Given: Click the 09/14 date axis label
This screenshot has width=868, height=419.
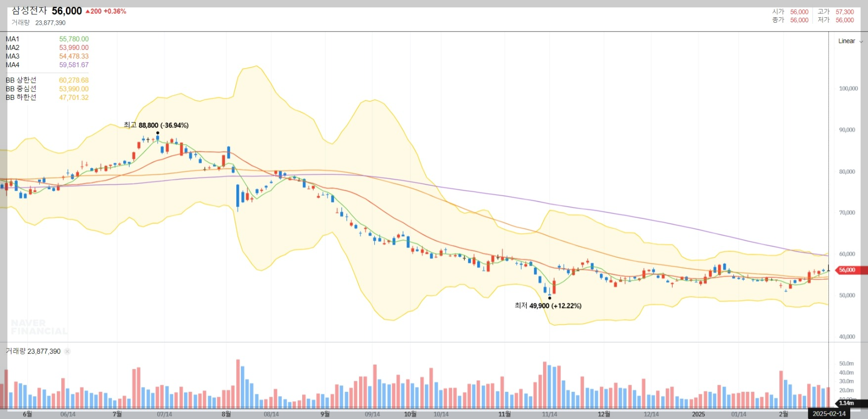Looking at the screenshot, I should [x=372, y=414].
